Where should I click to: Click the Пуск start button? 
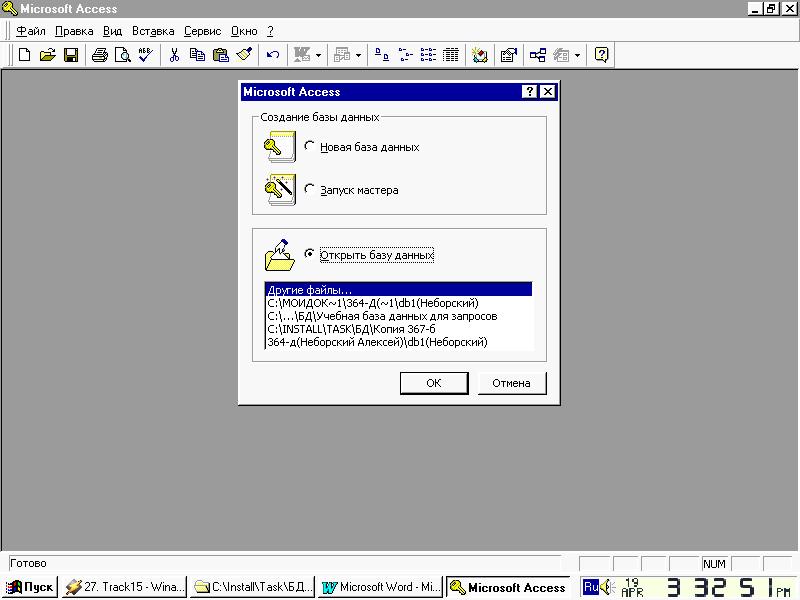click(30, 587)
